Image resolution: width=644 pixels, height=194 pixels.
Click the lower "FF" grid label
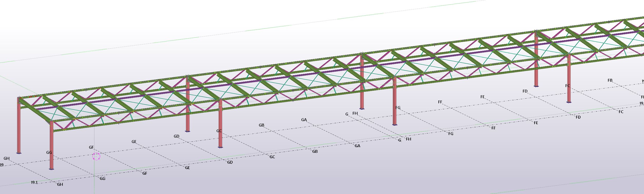pos(493,128)
